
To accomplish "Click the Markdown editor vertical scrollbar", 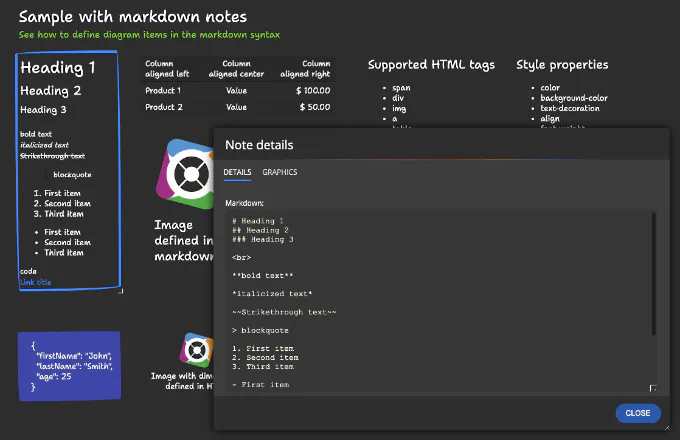I will (653, 274).
